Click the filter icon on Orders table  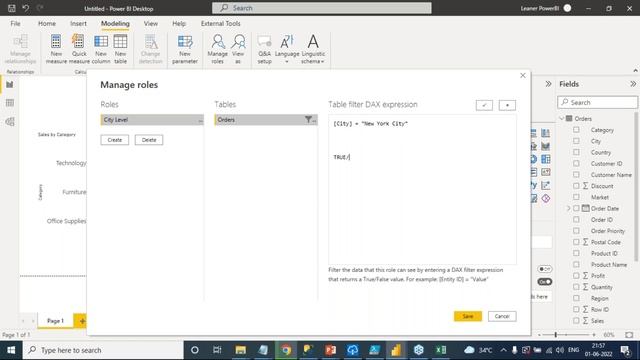tap(309, 120)
